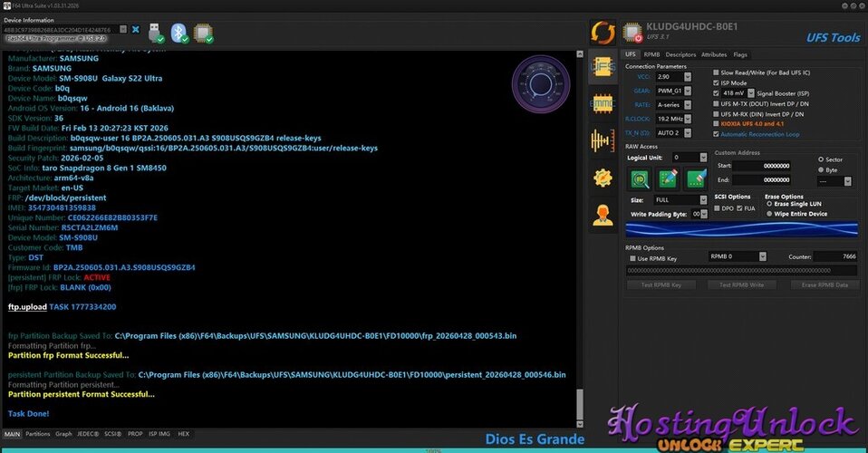Switch to the Attributes tab

(714, 55)
